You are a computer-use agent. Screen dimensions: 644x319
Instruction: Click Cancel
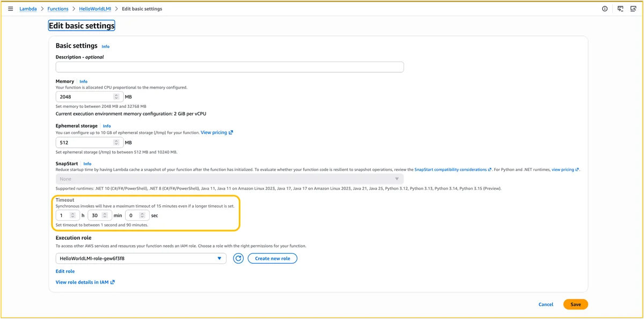[x=546, y=305]
